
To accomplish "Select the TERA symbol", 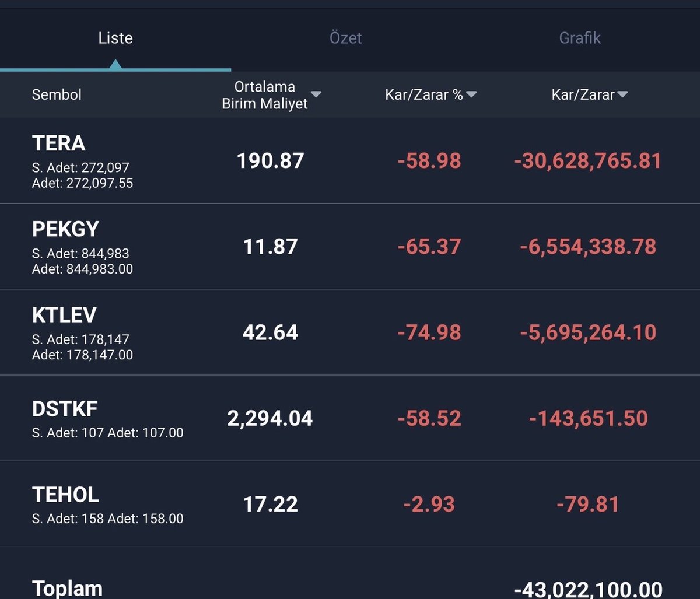I will pyautogui.click(x=58, y=143).
